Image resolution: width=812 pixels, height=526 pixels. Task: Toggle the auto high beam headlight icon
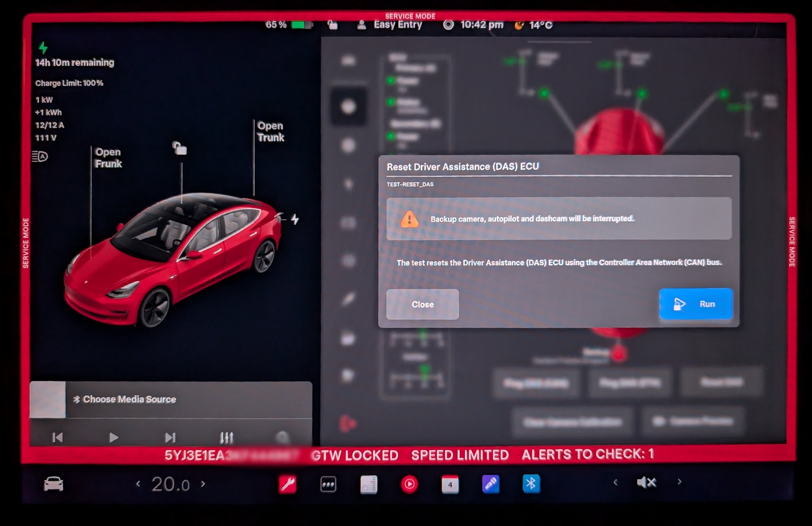[x=40, y=156]
